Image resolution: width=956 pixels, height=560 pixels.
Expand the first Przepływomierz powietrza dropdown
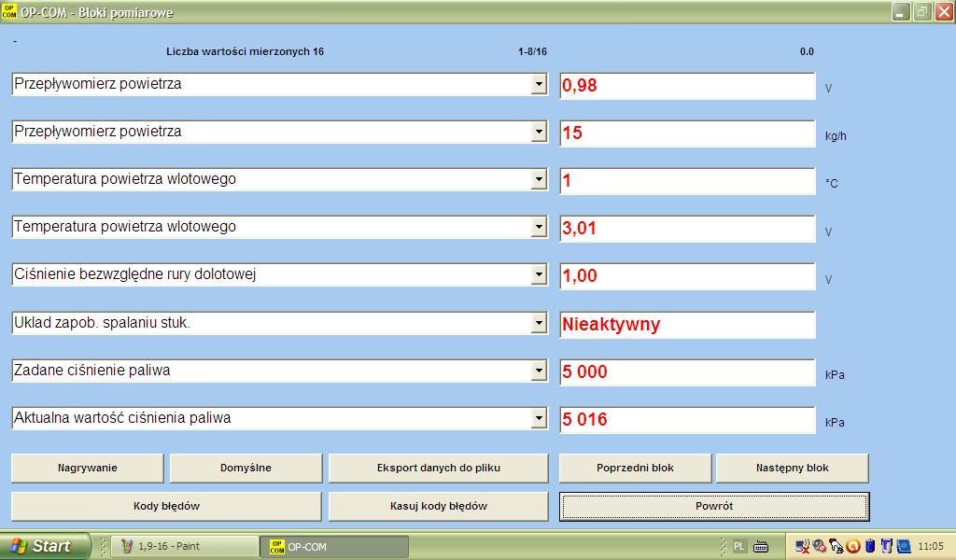539,85
